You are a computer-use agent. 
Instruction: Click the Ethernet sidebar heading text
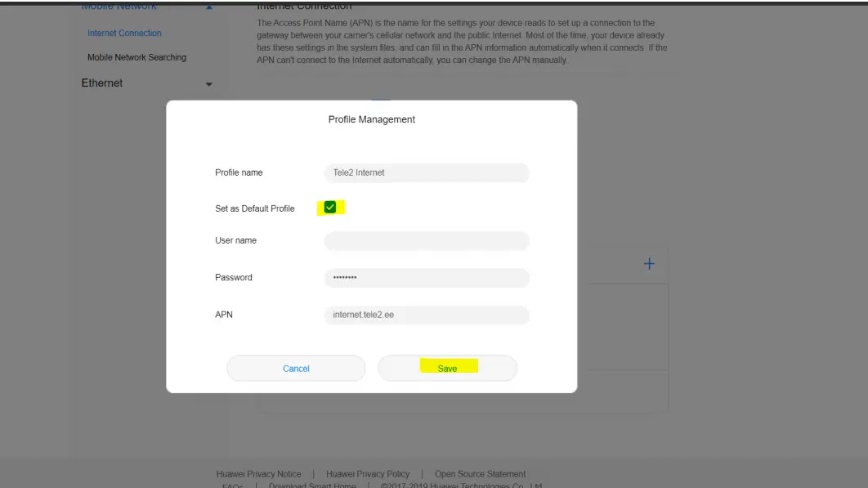(x=102, y=83)
